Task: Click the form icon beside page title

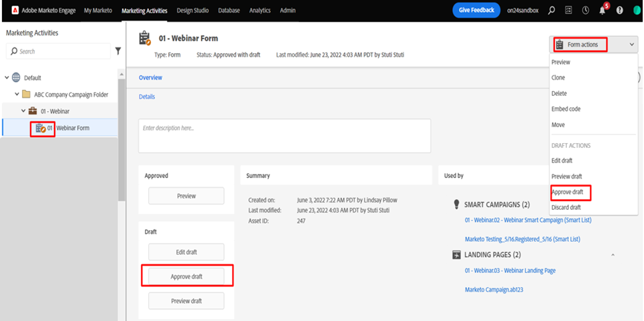Action: 145,38
